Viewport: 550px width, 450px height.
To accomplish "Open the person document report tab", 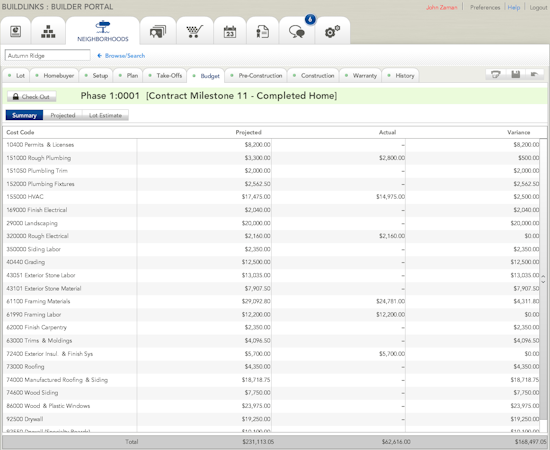I will [x=262, y=32].
